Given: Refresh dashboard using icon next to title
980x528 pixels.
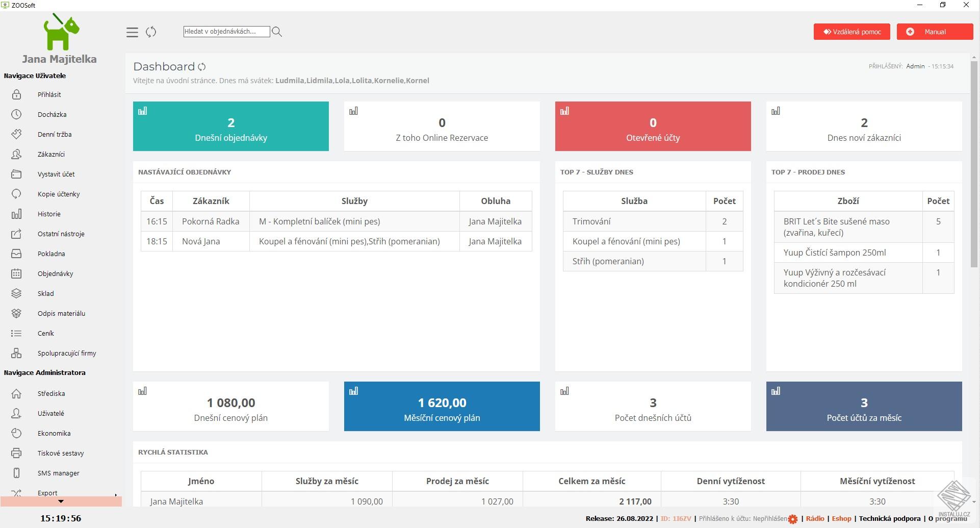Looking at the screenshot, I should pos(202,67).
